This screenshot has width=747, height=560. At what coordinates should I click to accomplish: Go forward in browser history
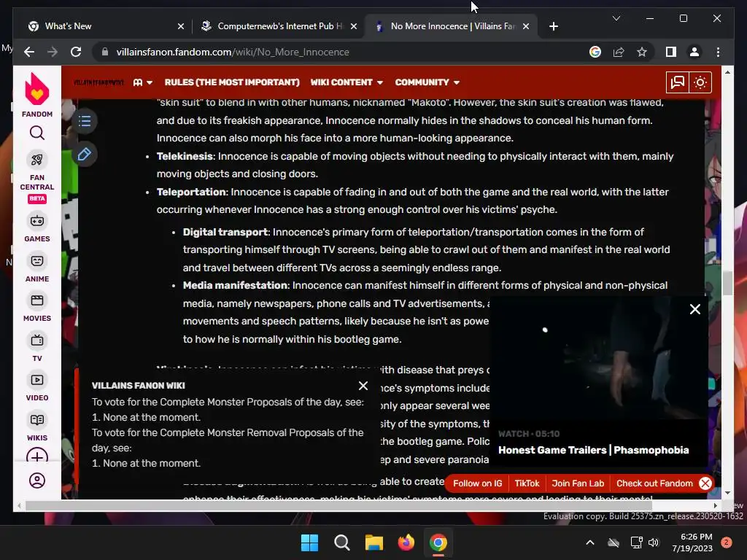(53, 52)
